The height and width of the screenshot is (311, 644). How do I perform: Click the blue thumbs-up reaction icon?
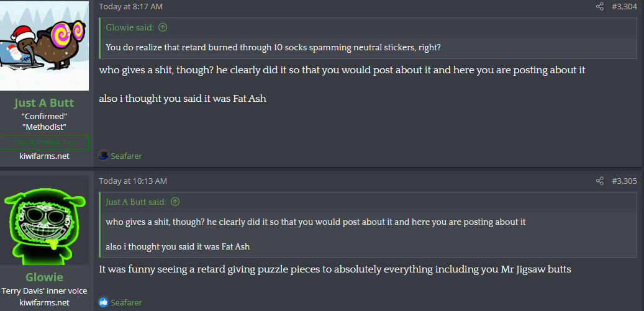pyautogui.click(x=104, y=302)
